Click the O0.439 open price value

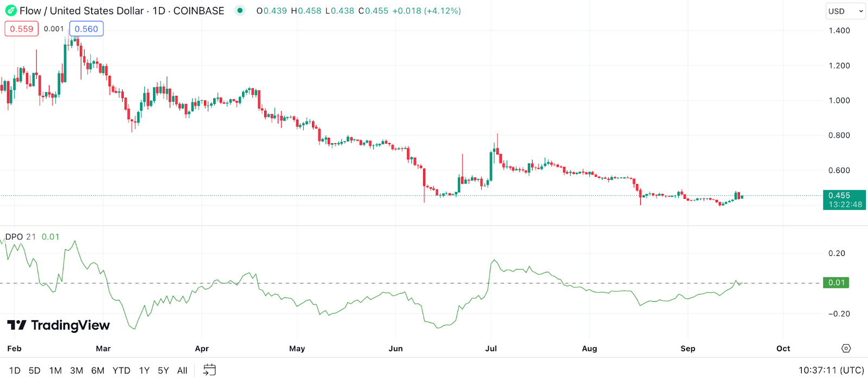pyautogui.click(x=272, y=11)
